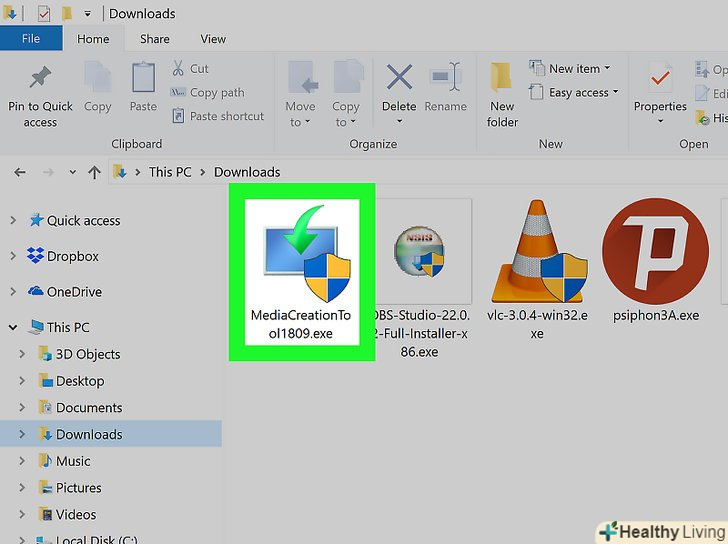Click the Paste clipboard icon
Image resolution: width=728 pixels, height=544 pixels.
(143, 77)
